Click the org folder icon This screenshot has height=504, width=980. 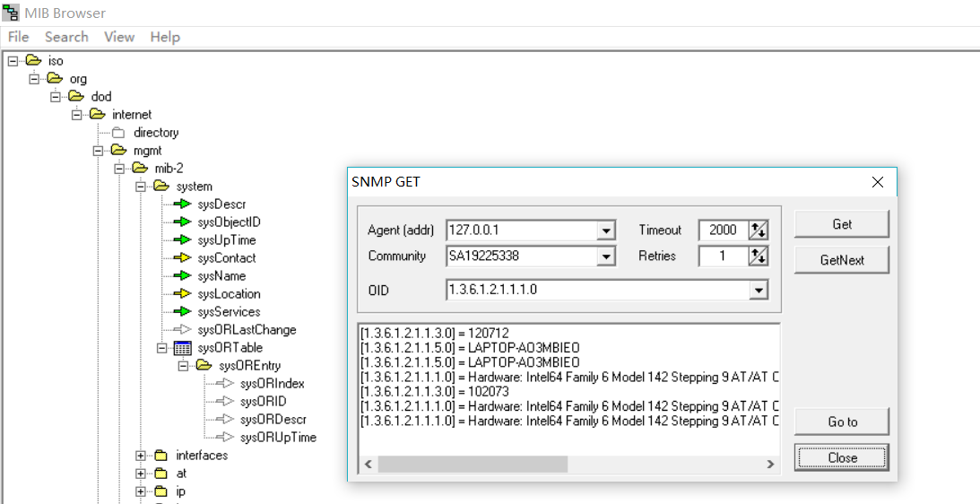(55, 79)
